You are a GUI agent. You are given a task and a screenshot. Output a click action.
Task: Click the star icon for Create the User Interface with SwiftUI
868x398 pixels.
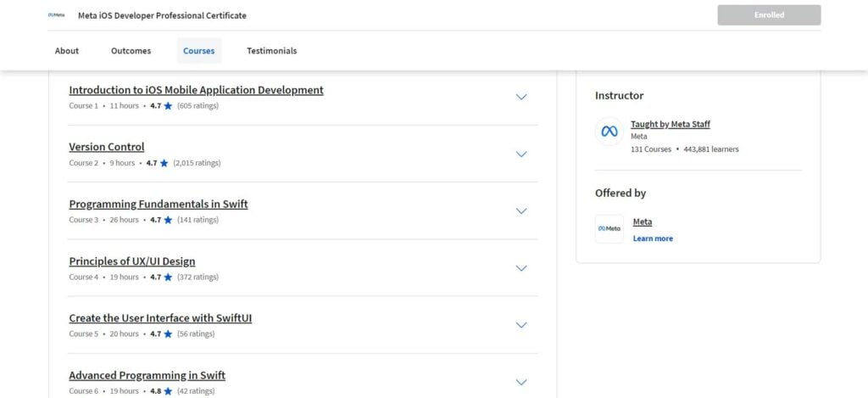(x=169, y=334)
